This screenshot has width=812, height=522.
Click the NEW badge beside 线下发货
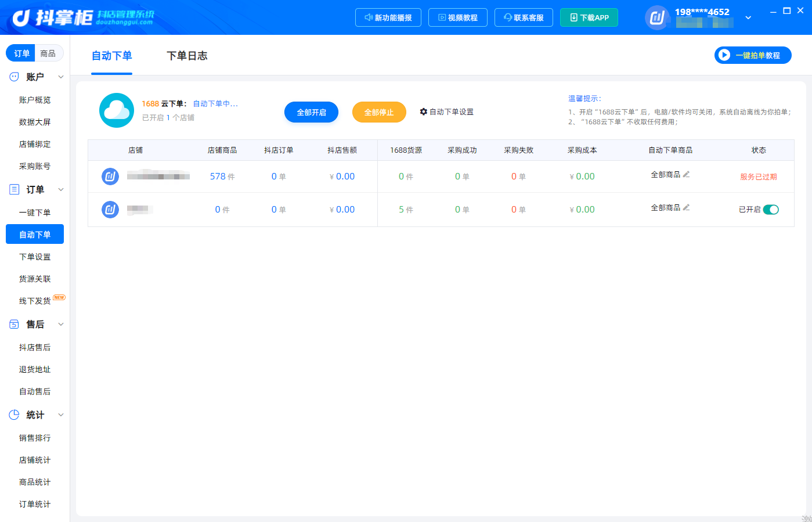click(x=59, y=297)
